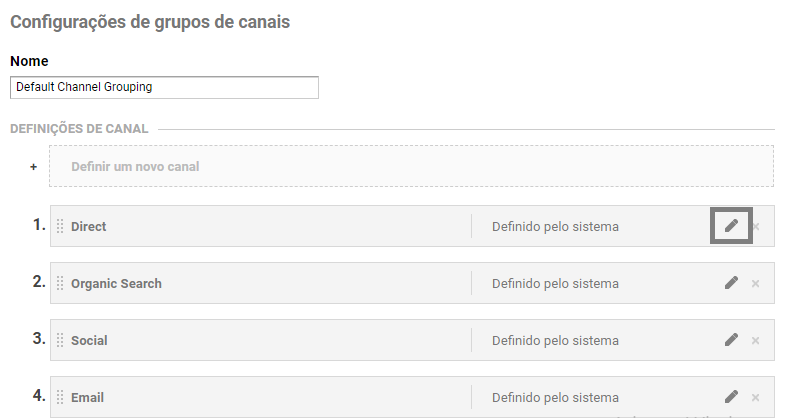This screenshot has width=796, height=418.
Task: Click 'Definido pelo sistema' in Direct row
Action: (x=555, y=227)
